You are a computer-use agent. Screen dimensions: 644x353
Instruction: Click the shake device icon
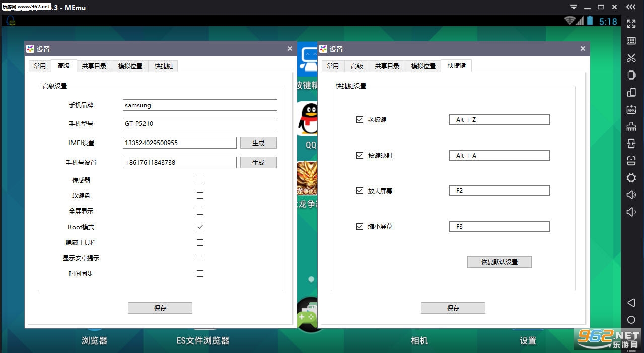point(631,75)
